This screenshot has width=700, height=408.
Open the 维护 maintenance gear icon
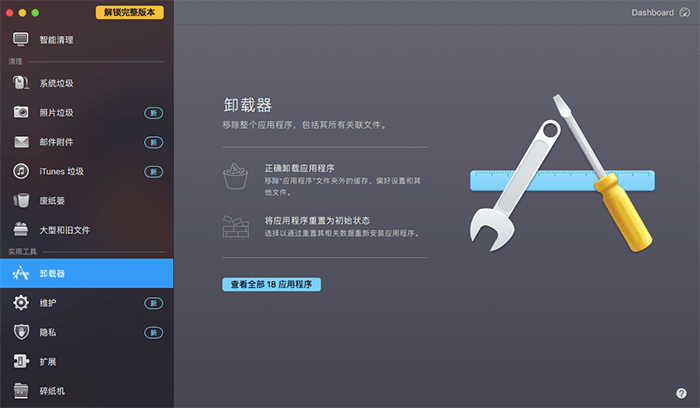tap(21, 303)
